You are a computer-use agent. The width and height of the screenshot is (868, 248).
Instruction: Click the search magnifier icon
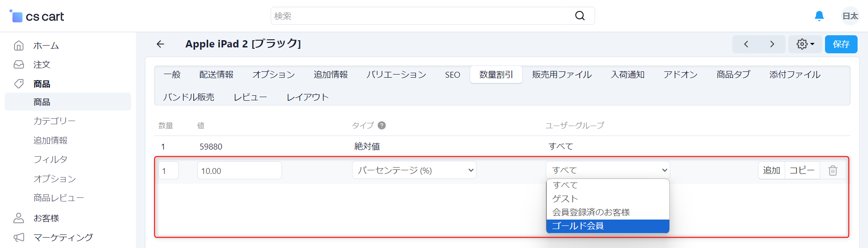(580, 16)
